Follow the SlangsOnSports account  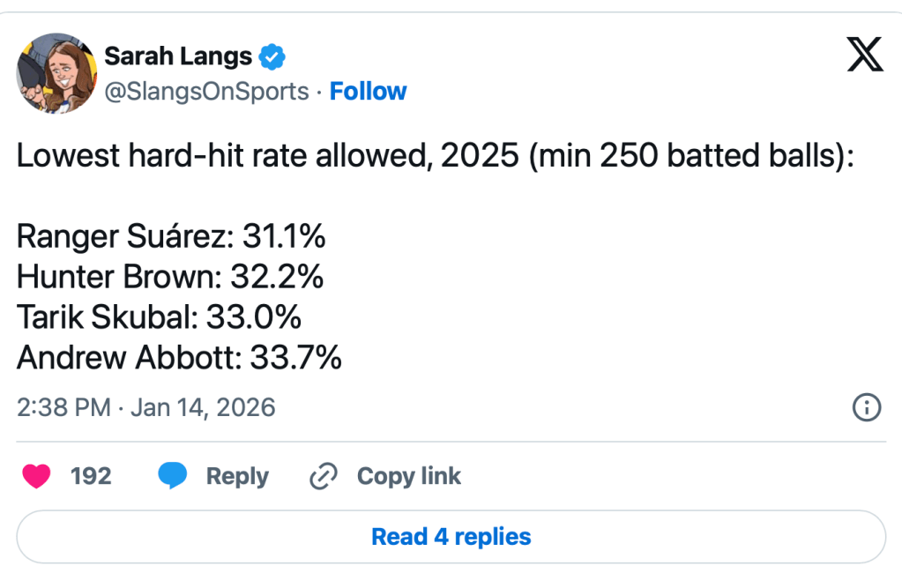[368, 92]
